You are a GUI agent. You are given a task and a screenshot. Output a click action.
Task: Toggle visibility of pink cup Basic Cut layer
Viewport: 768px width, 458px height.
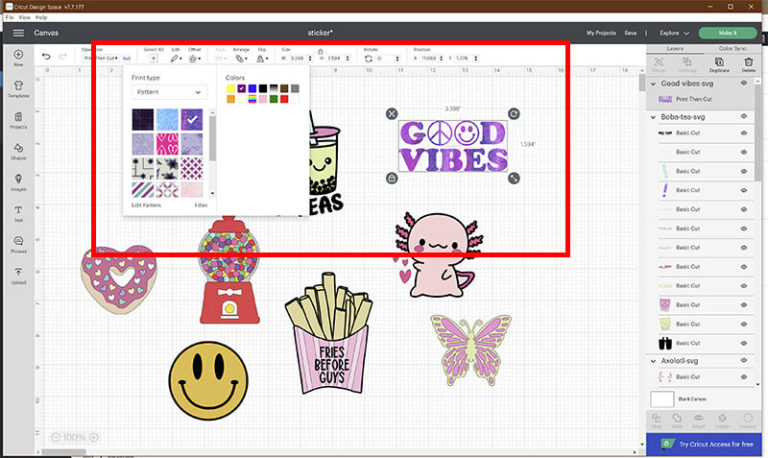[x=744, y=305]
